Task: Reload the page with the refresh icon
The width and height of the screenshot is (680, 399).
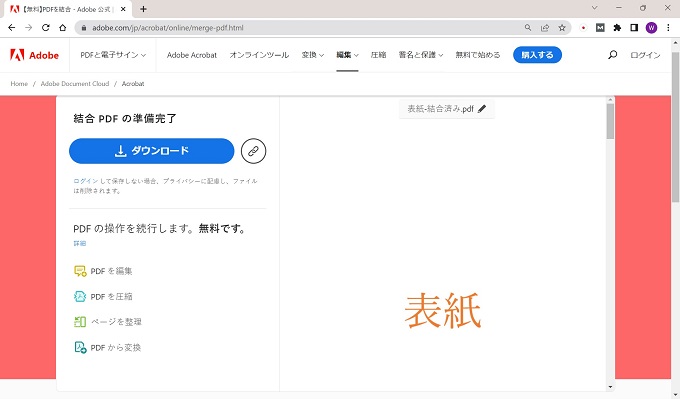Action: [x=46, y=28]
